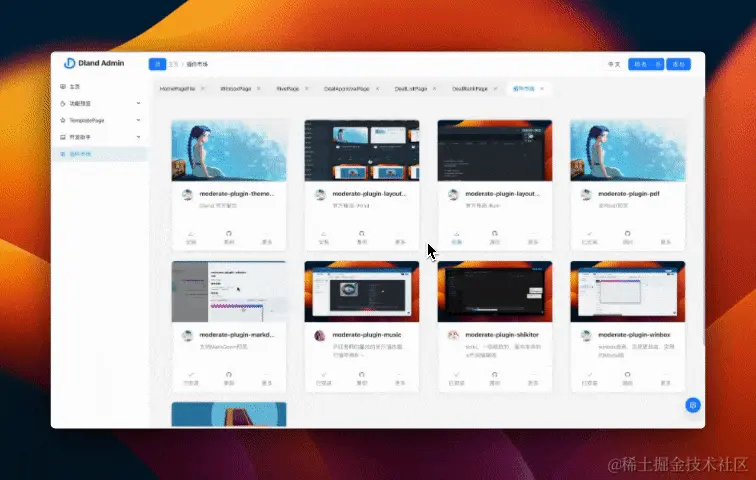Expand the 功能预览 sidebar menu
This screenshot has height=480, width=756.
click(101, 103)
